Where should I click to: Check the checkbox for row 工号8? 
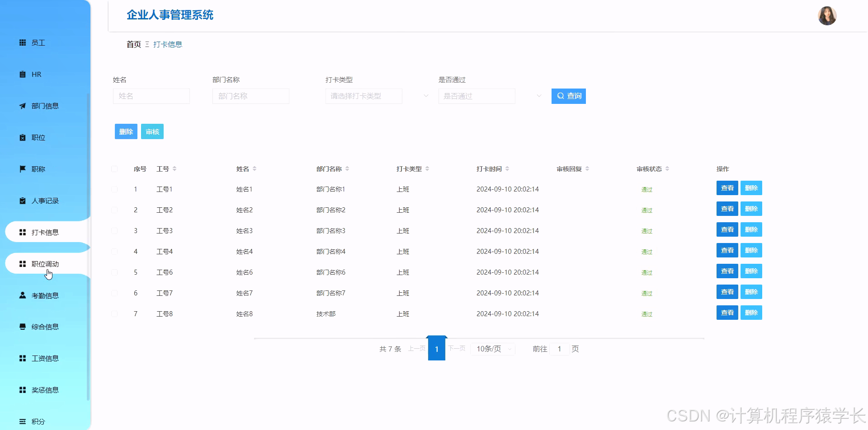(114, 313)
